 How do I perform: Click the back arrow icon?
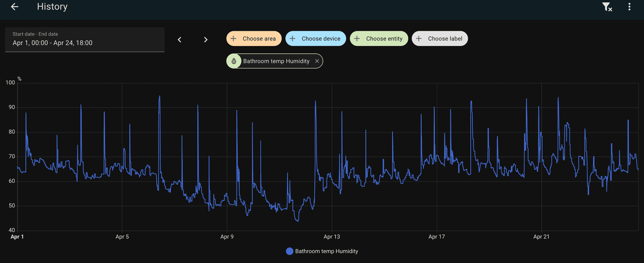[14, 7]
